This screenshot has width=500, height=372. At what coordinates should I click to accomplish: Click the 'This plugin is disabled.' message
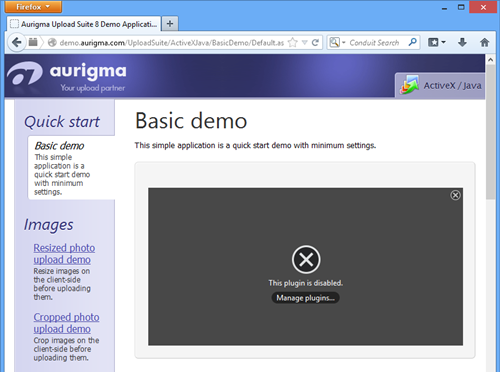[306, 283]
